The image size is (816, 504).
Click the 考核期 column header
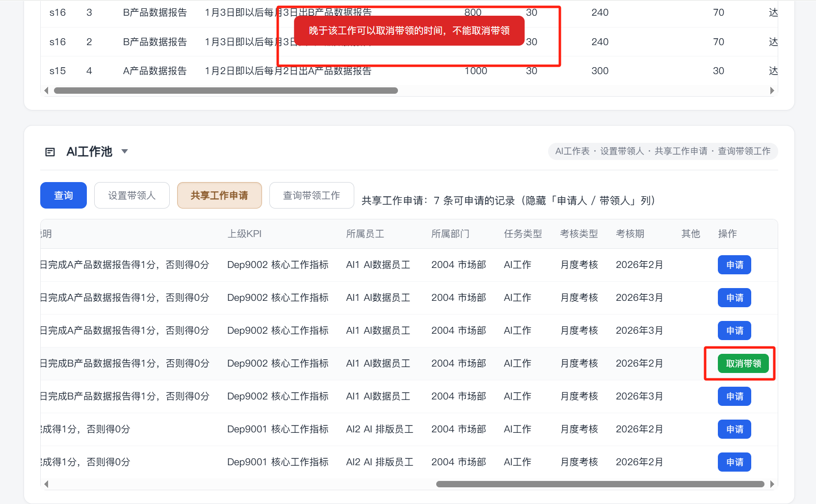pos(630,234)
